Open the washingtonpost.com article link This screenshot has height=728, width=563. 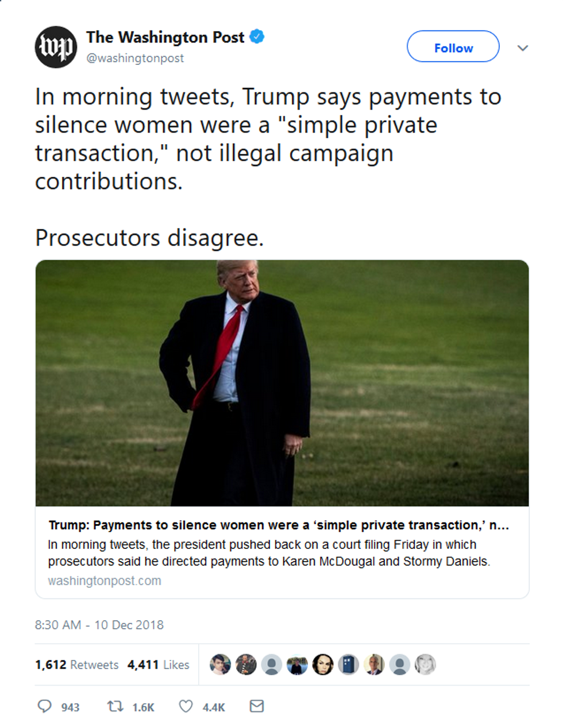(105, 580)
